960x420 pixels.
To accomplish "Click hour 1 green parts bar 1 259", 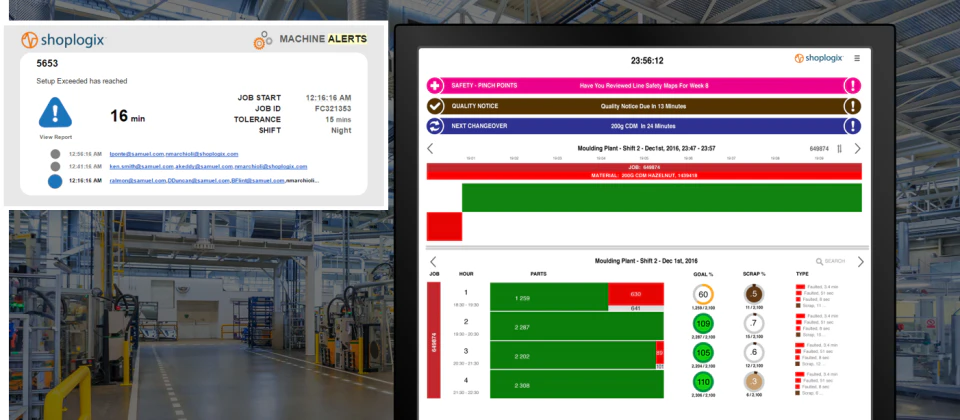I will [549, 297].
